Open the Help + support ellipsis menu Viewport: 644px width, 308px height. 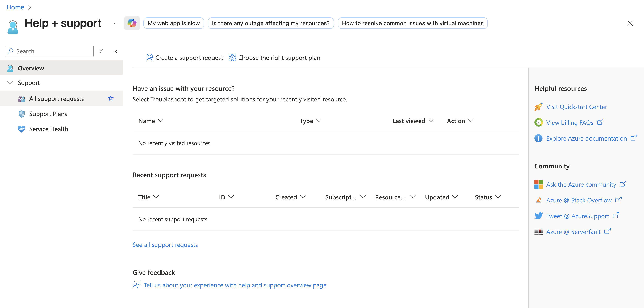117,23
